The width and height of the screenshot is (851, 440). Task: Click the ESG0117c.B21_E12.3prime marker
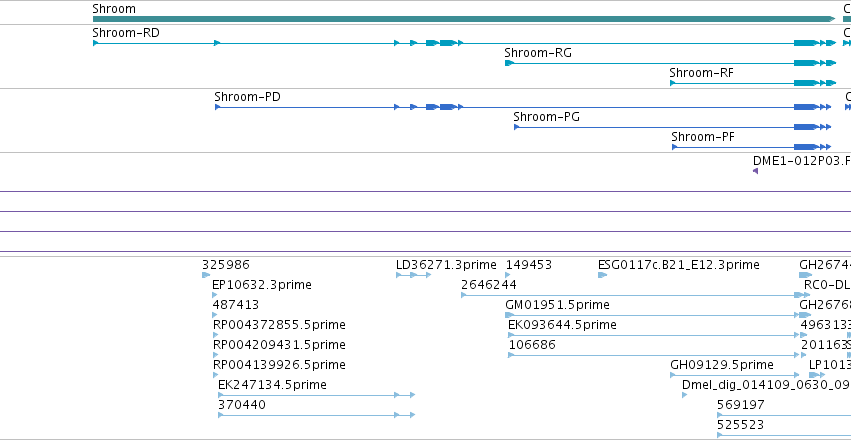pos(602,275)
